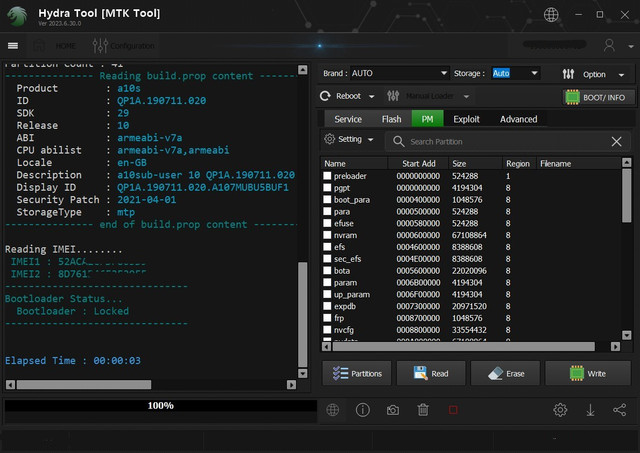
Task: Switch to the Exploit tab
Action: coord(466,119)
